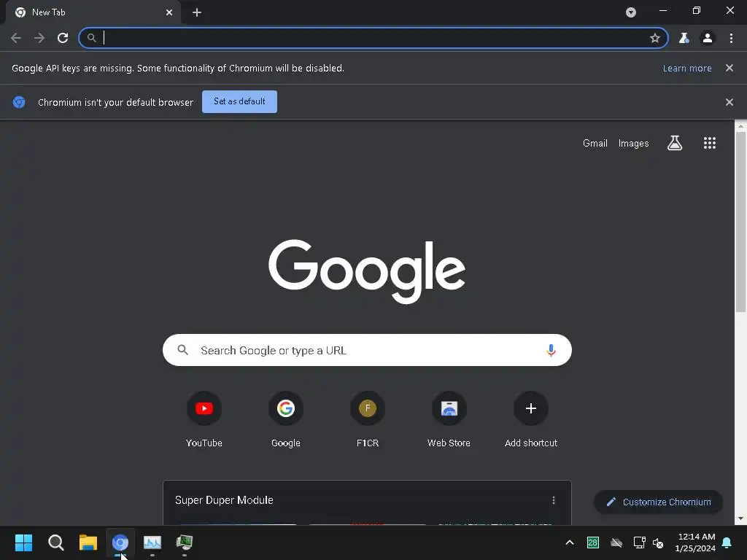Start voice search with microphone icon
Image resolution: width=747 pixels, height=560 pixels.
click(551, 350)
